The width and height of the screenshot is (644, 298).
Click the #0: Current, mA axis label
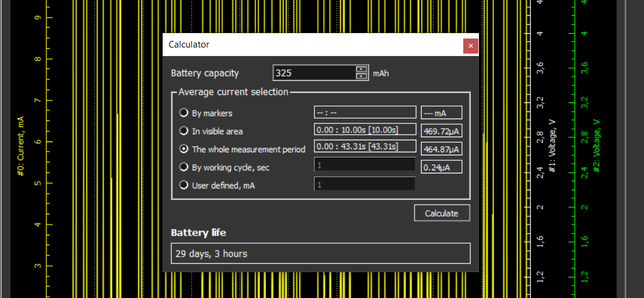pyautogui.click(x=21, y=146)
